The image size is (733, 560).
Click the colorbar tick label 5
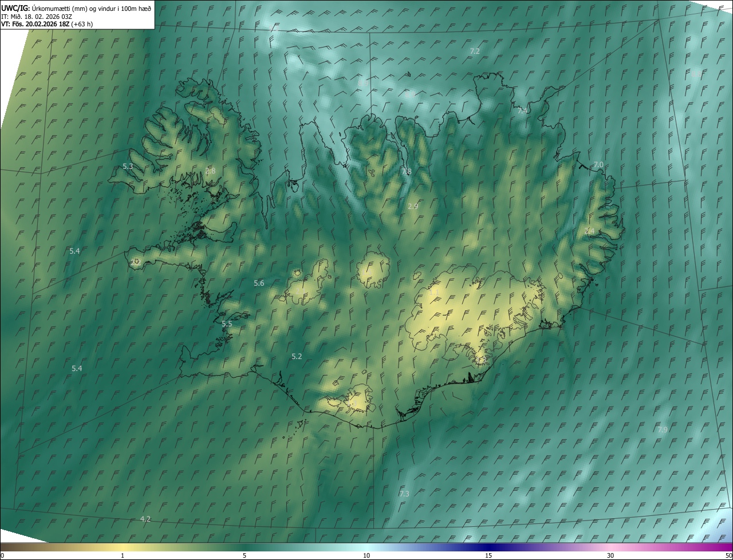pos(245,555)
